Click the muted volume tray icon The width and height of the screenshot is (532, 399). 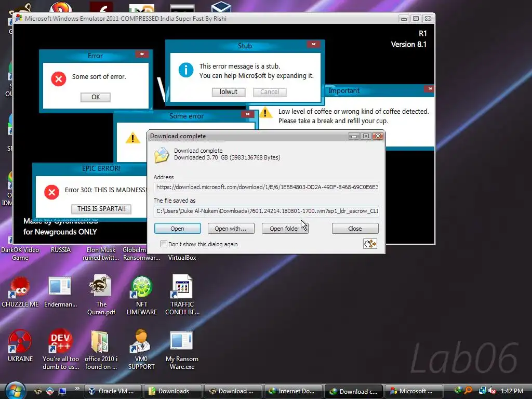click(492, 391)
